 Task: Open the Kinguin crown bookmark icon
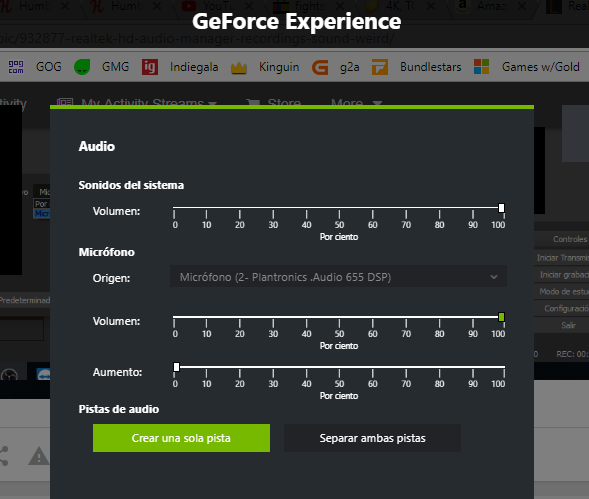(239, 68)
